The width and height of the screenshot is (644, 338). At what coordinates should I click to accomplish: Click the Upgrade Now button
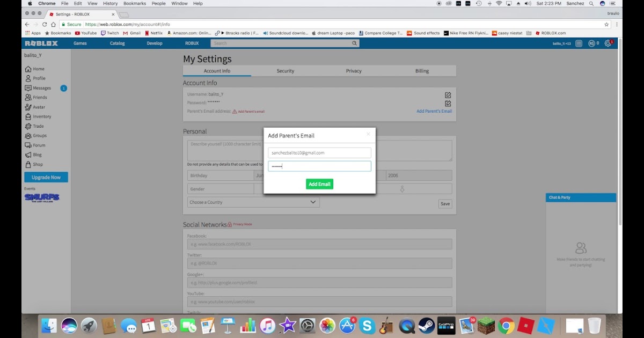46,177
